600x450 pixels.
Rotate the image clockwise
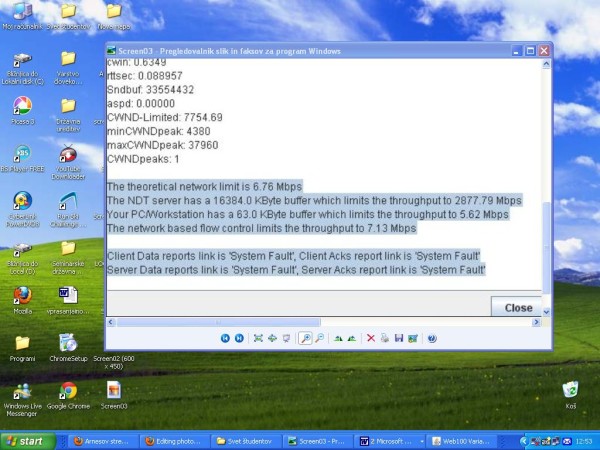coord(338,338)
